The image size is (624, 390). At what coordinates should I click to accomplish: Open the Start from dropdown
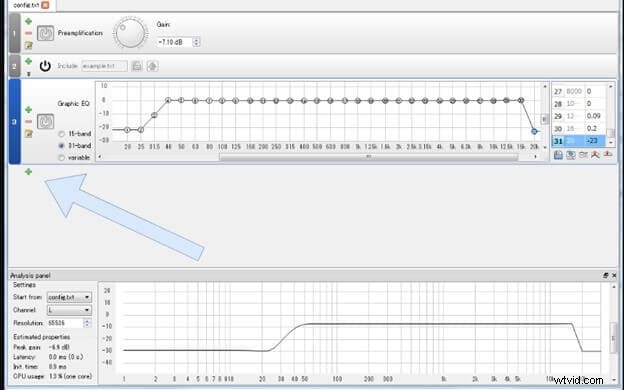69,297
